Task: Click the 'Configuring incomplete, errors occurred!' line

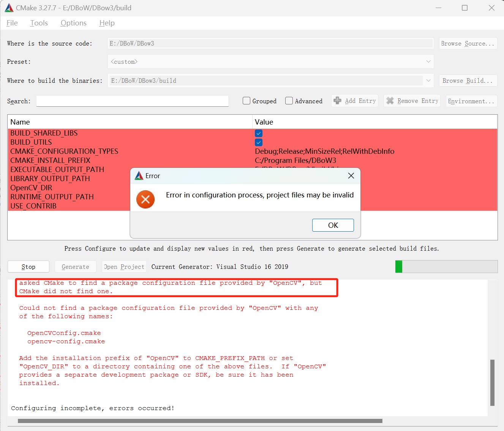Action: [x=93, y=408]
